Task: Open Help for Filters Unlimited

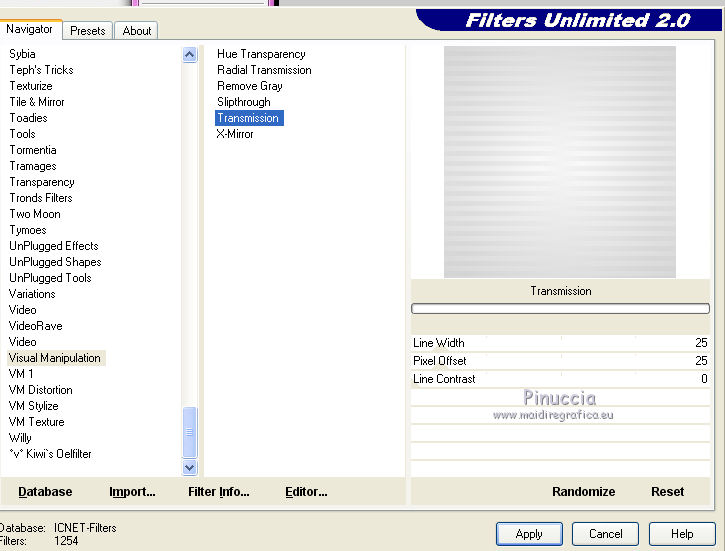Action: click(682, 534)
